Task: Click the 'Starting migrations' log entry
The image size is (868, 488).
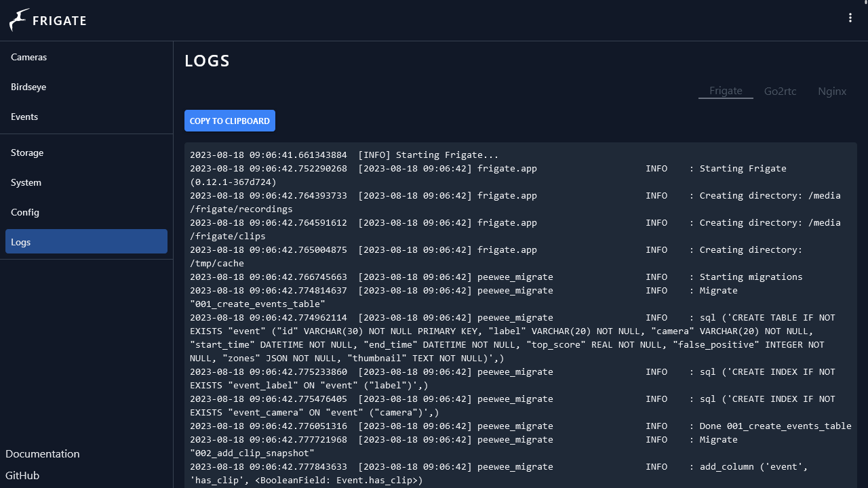Action: coord(751,277)
